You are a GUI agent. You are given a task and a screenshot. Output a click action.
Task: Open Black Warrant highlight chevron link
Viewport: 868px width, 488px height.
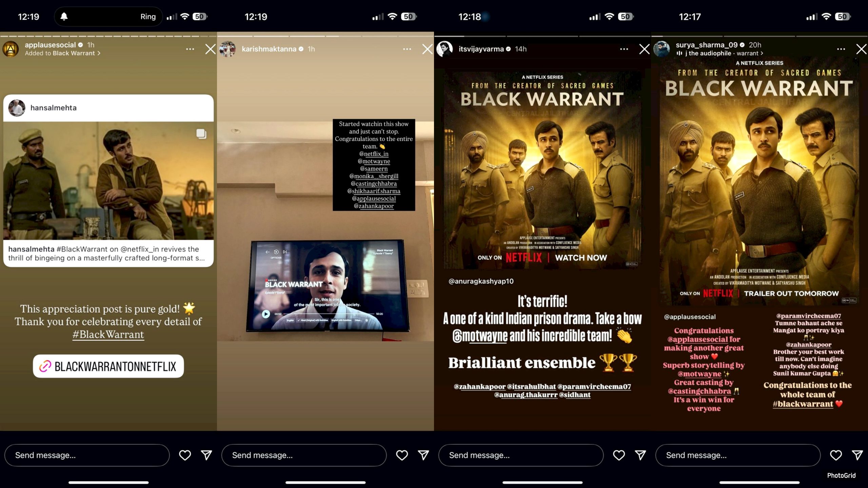pos(77,53)
